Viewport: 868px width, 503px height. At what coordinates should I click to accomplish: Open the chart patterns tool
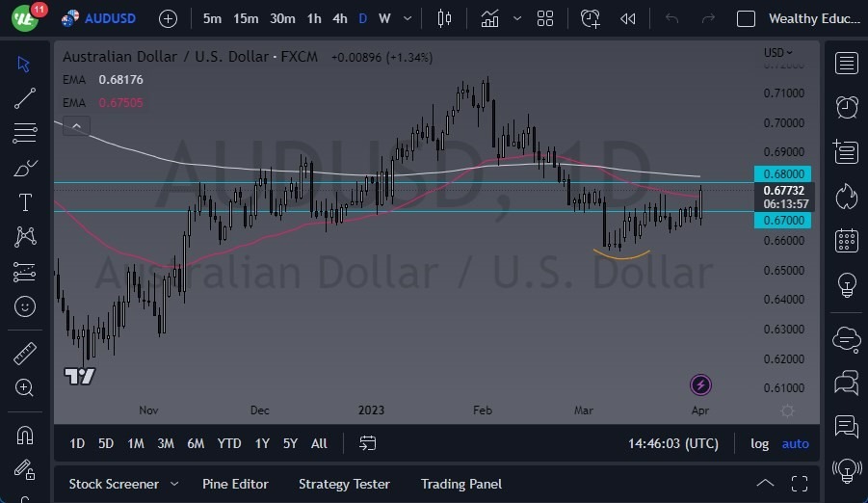[x=25, y=237]
